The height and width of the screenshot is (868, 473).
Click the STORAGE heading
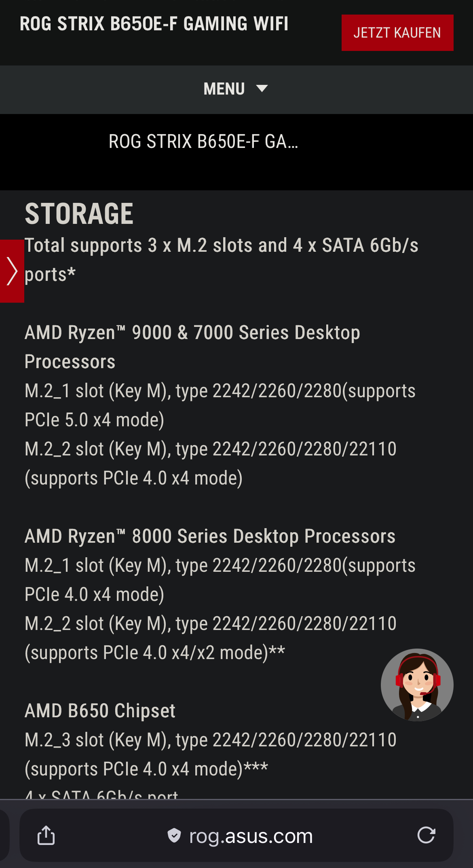click(x=79, y=214)
